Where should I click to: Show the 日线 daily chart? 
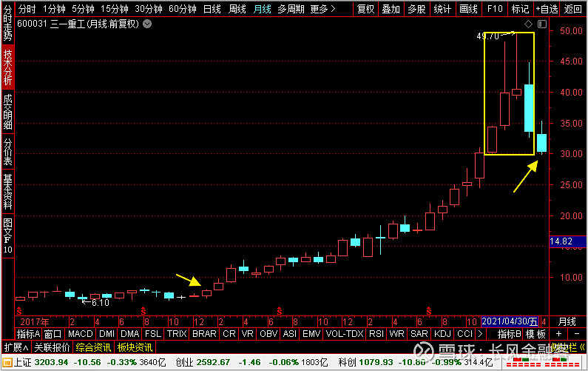tap(212, 9)
